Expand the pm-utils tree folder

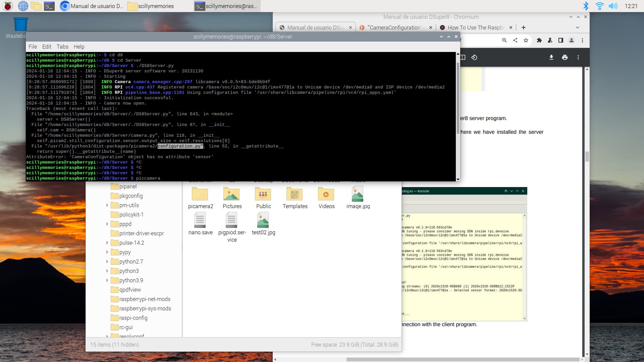(x=107, y=205)
